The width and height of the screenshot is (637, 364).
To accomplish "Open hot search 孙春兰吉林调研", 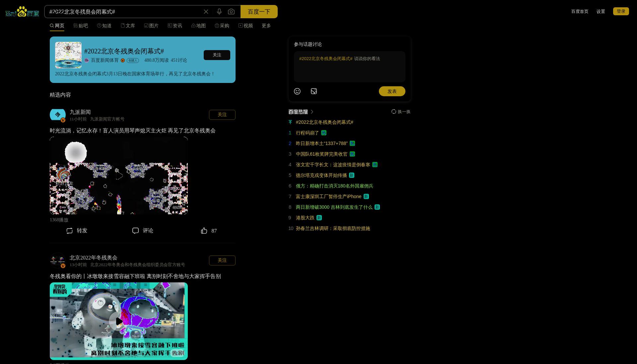I will 333,229.
